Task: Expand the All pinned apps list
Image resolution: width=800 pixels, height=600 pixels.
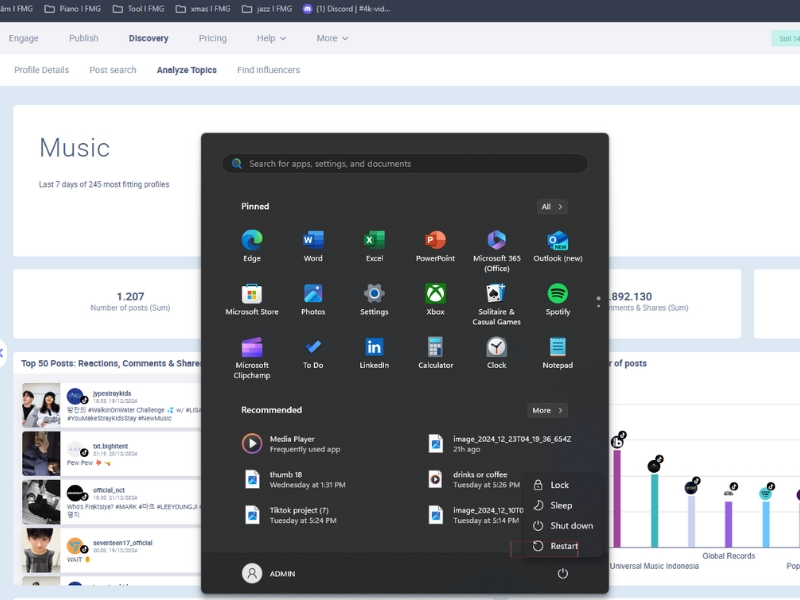Action: coord(552,207)
